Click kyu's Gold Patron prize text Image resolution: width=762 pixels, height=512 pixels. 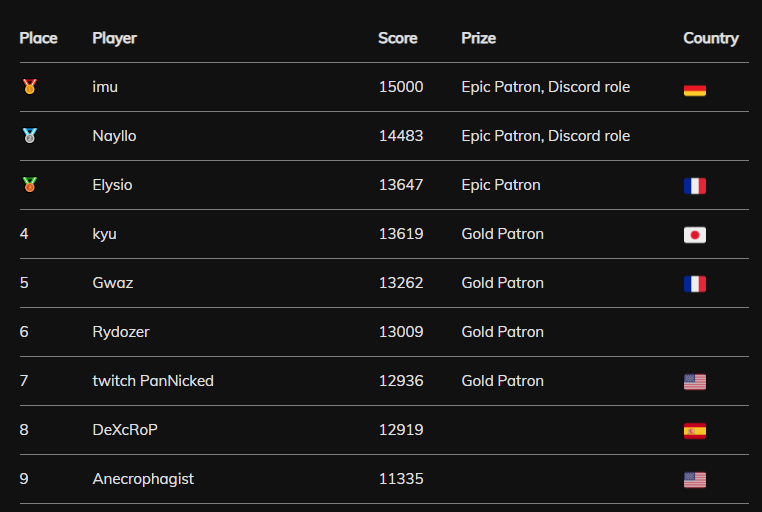pyautogui.click(x=502, y=234)
